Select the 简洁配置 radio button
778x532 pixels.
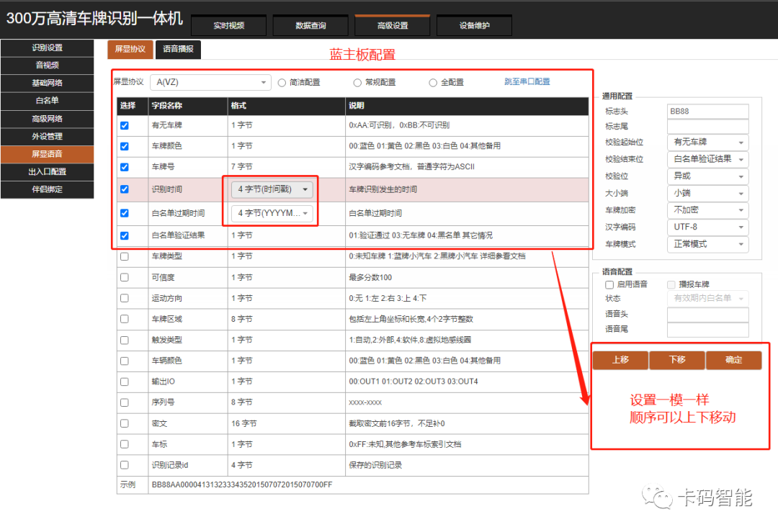click(x=282, y=83)
